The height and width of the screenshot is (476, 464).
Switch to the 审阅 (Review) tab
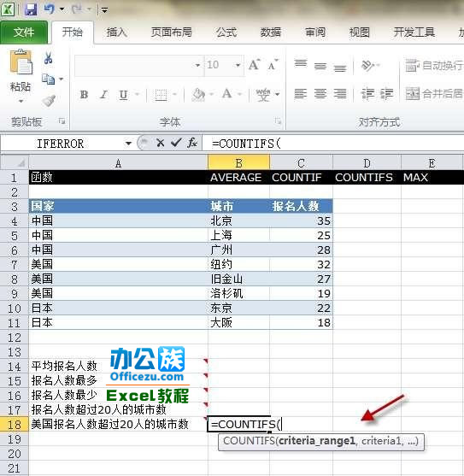pos(315,32)
